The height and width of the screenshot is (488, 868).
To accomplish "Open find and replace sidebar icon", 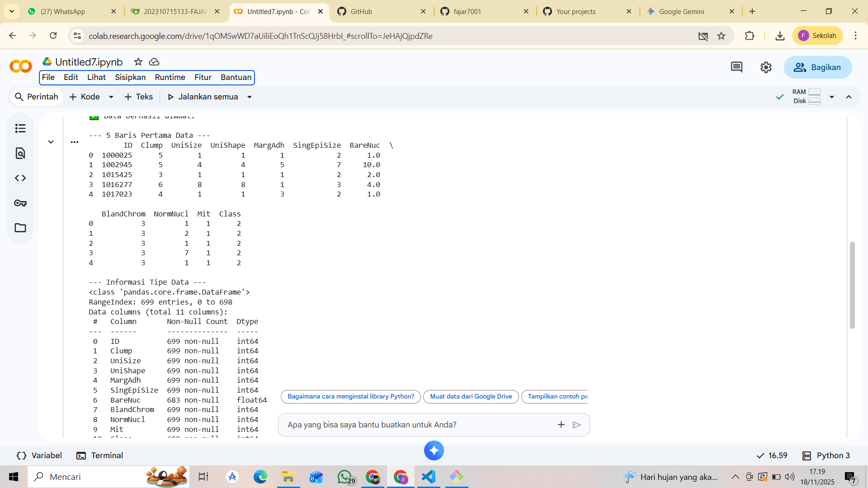I will tap(20, 154).
